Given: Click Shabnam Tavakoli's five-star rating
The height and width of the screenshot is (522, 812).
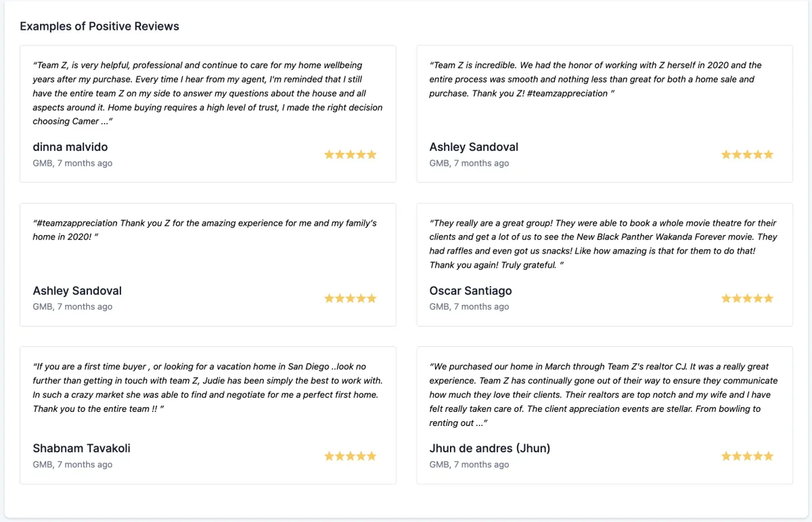Looking at the screenshot, I should click(350, 456).
